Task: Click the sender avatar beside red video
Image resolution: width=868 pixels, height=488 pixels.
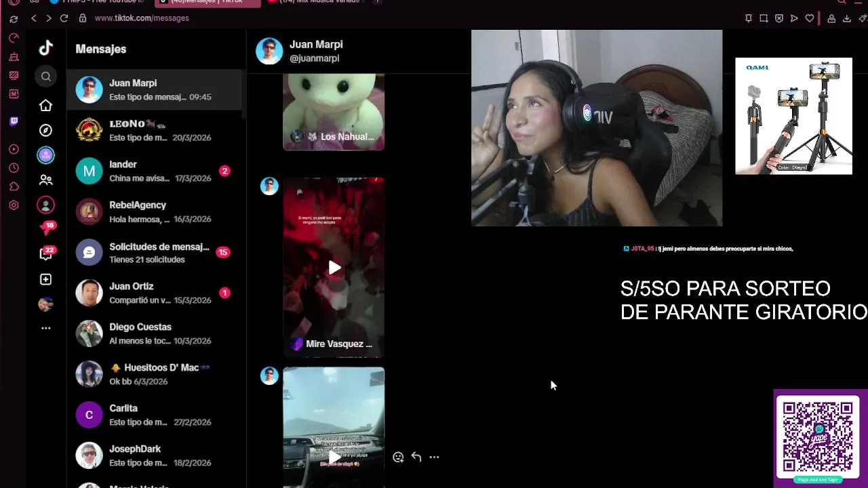Action: click(x=269, y=186)
